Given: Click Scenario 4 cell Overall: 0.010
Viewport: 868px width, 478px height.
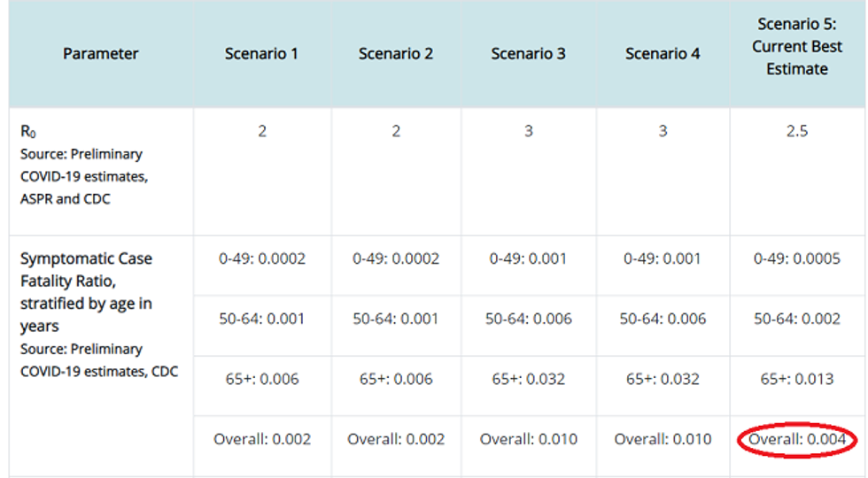Looking at the screenshot, I should [x=663, y=439].
